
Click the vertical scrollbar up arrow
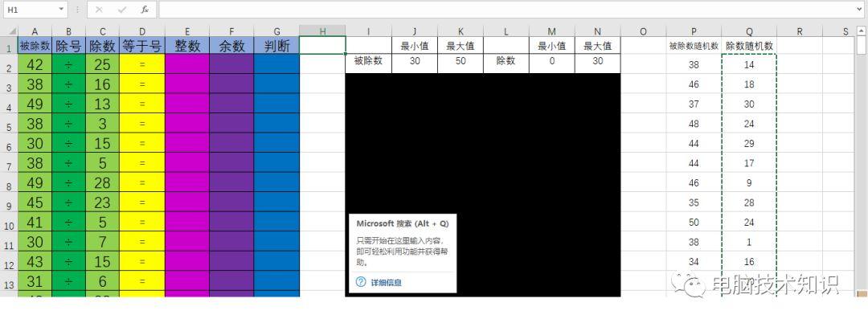[x=862, y=31]
